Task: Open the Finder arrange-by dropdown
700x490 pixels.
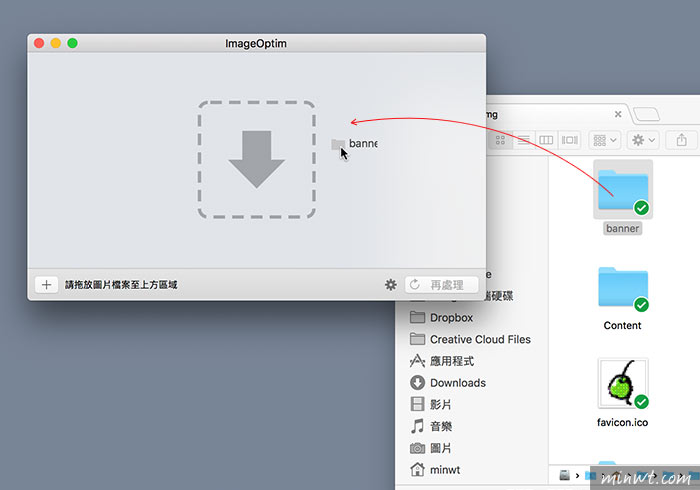Action: [x=604, y=140]
